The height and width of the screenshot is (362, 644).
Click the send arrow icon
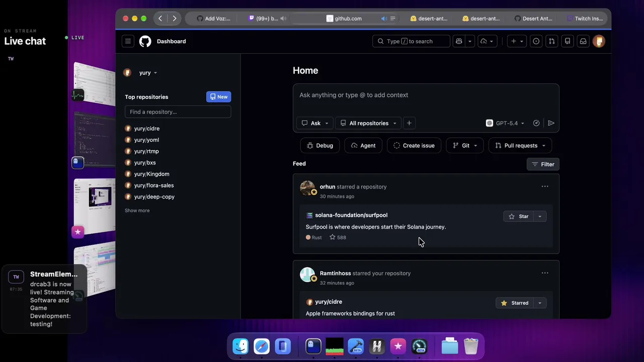[551, 123]
